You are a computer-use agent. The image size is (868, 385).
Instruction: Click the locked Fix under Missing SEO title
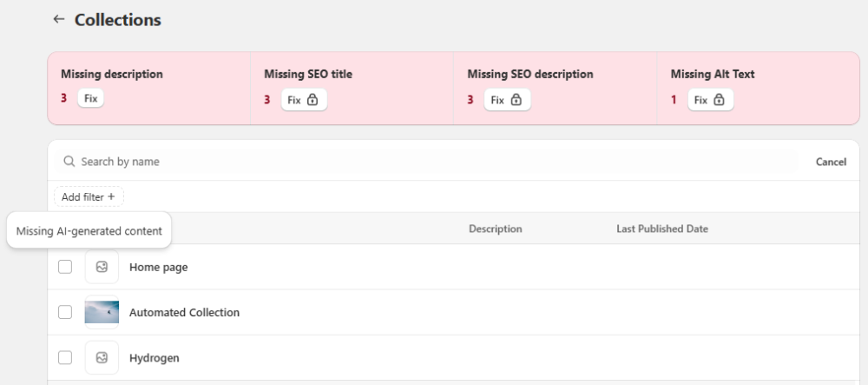click(303, 100)
